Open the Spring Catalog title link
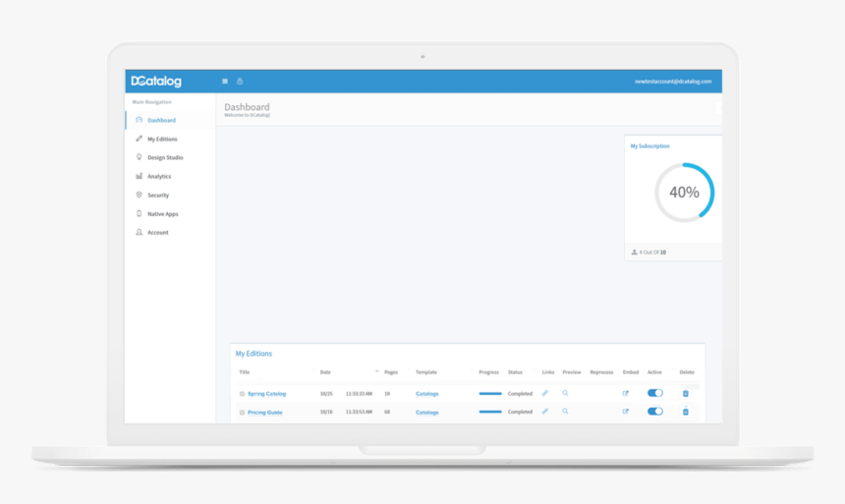Image resolution: width=845 pixels, height=504 pixels. coord(266,394)
